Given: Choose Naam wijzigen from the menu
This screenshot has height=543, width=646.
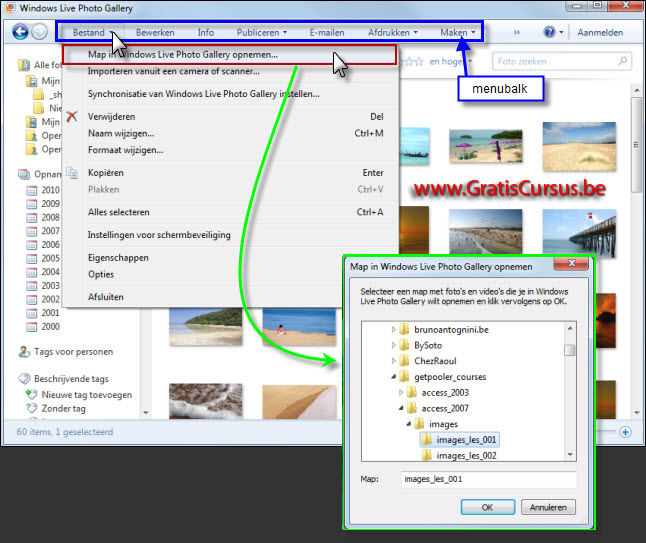Looking at the screenshot, I should click(121, 133).
